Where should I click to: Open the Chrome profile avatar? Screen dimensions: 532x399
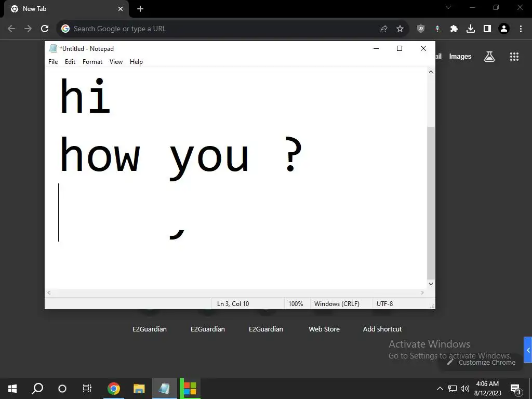click(x=504, y=29)
